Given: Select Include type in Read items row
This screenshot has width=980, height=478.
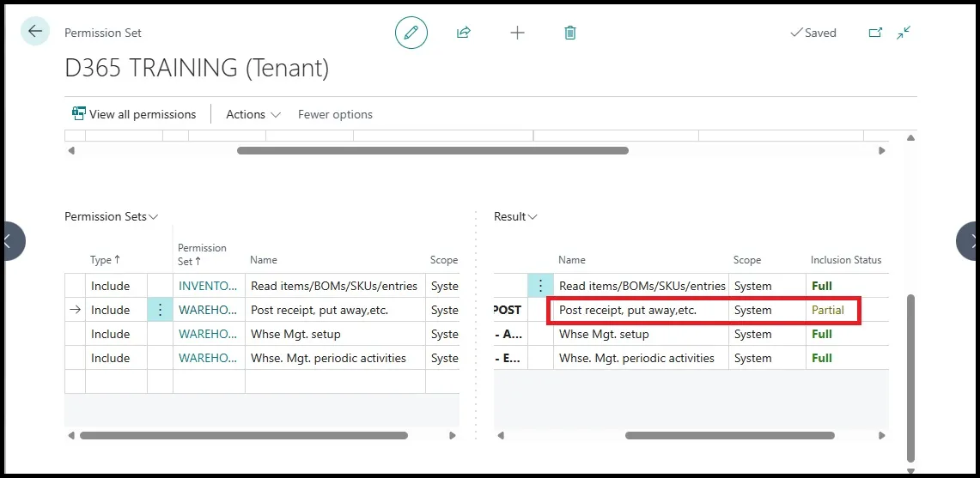Looking at the screenshot, I should (111, 286).
